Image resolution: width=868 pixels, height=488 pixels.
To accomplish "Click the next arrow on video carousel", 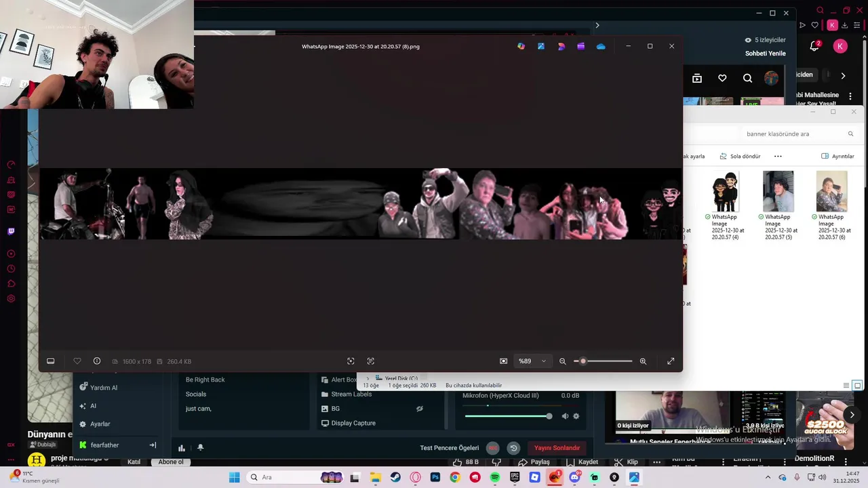I will (x=852, y=415).
